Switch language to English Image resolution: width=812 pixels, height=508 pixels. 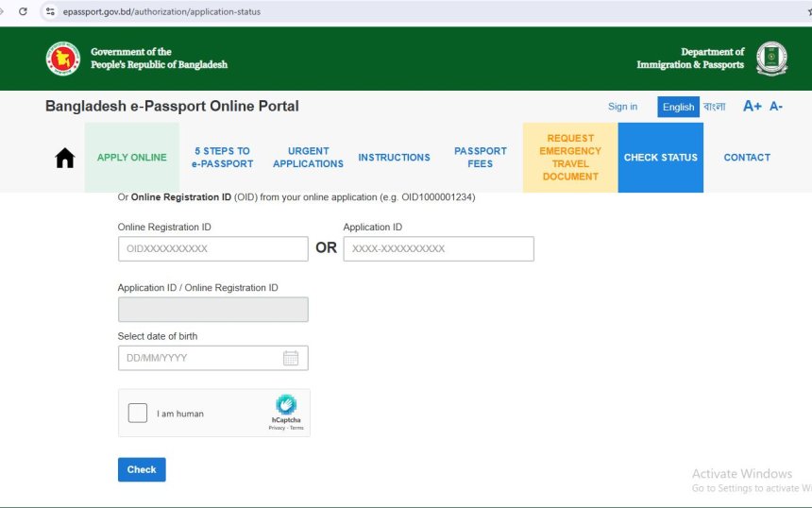pos(678,107)
